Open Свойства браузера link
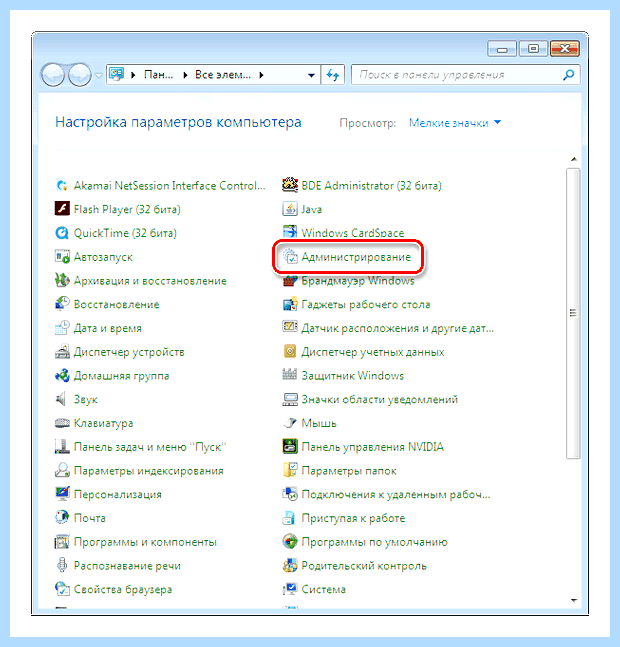This screenshot has width=620, height=647. click(123, 590)
